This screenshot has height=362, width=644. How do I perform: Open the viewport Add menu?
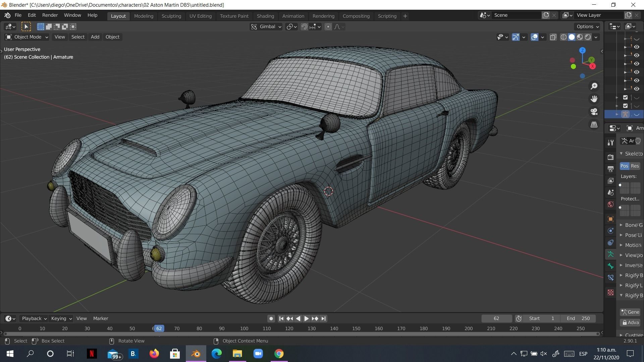click(95, 37)
